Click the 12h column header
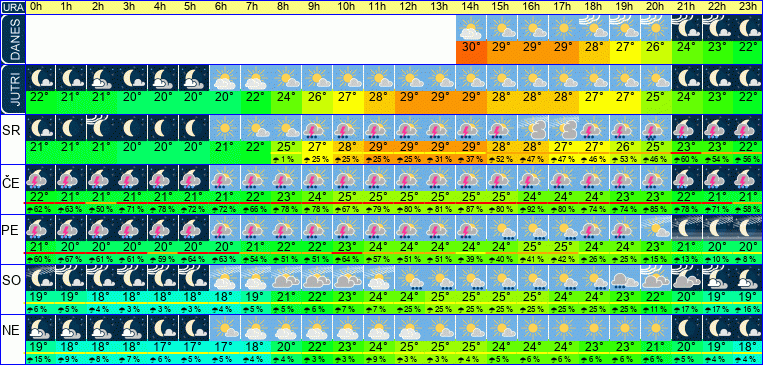 (x=410, y=7)
